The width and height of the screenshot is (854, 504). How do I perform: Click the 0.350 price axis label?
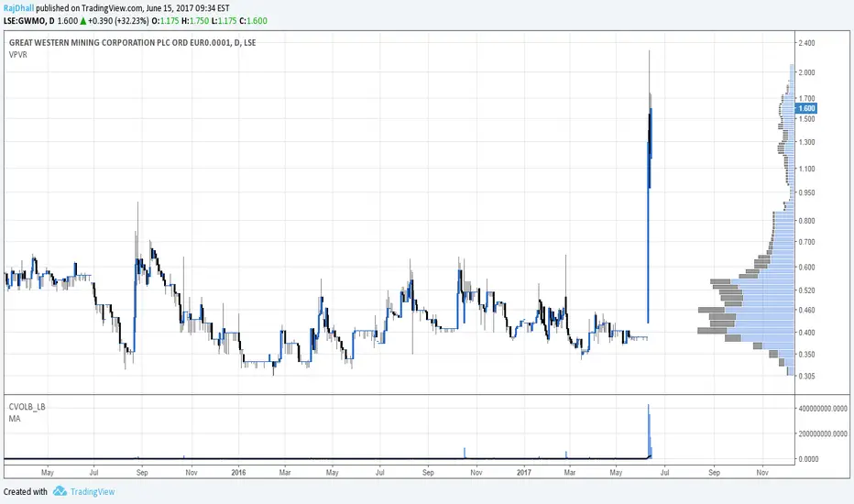tap(806, 354)
